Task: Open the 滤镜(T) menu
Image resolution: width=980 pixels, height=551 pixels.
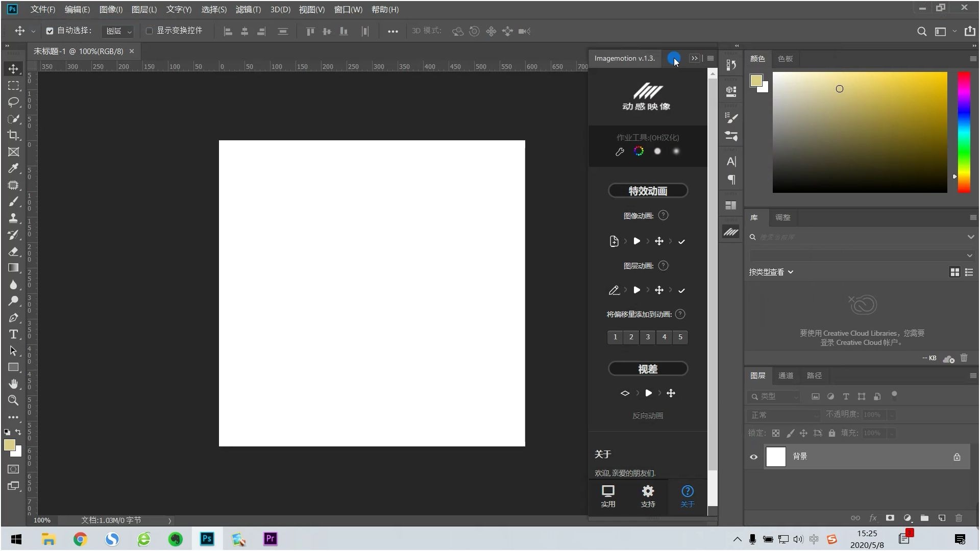Action: point(248,9)
